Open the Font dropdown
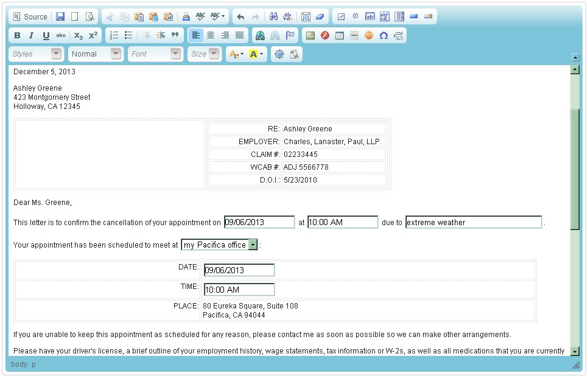 point(156,54)
